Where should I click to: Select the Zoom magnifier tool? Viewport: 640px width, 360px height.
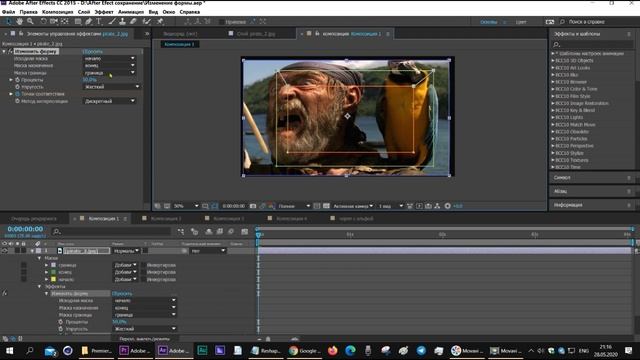point(30,22)
